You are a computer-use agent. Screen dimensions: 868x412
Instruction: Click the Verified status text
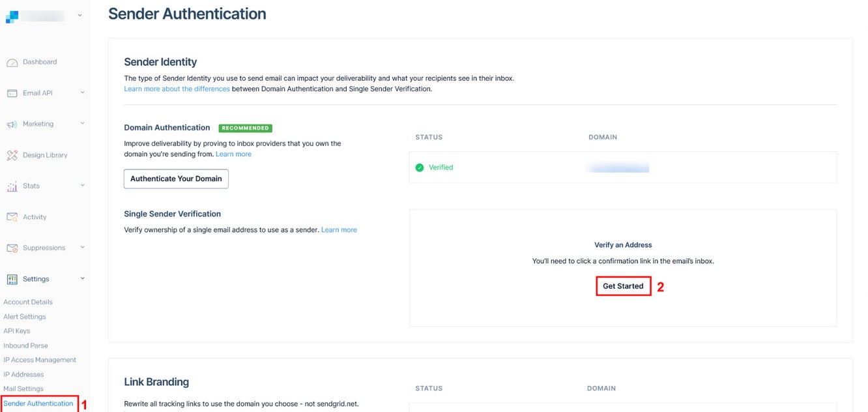[441, 168]
